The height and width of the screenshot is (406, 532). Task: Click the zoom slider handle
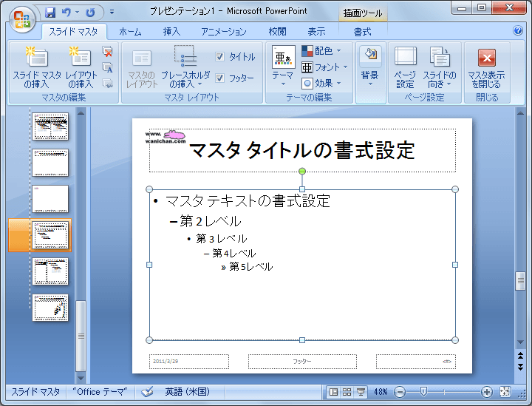[x=423, y=392]
